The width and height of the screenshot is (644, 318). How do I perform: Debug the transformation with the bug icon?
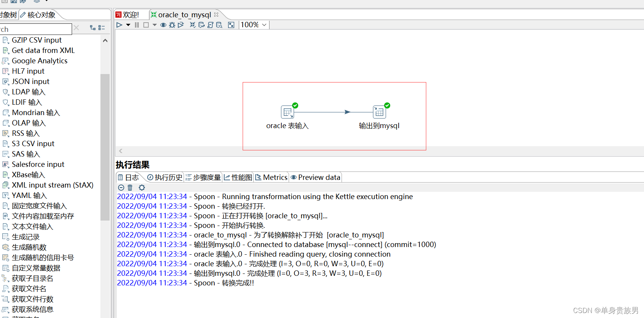(172, 25)
